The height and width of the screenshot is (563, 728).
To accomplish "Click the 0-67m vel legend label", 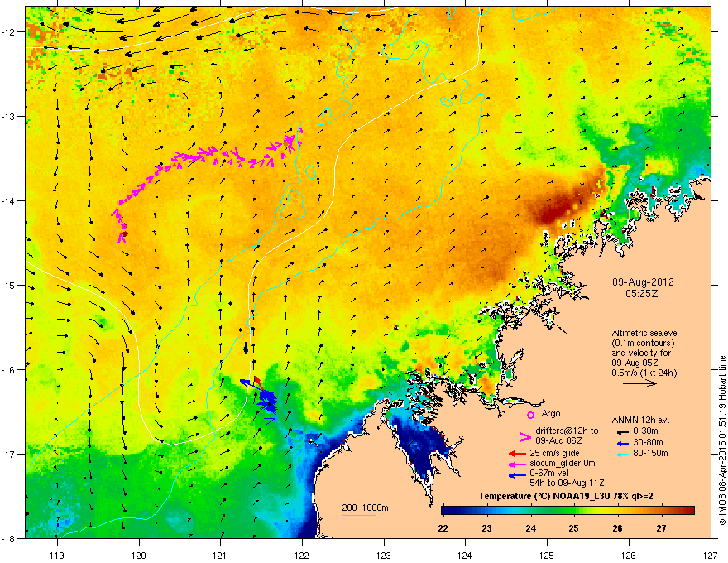I will (x=548, y=474).
